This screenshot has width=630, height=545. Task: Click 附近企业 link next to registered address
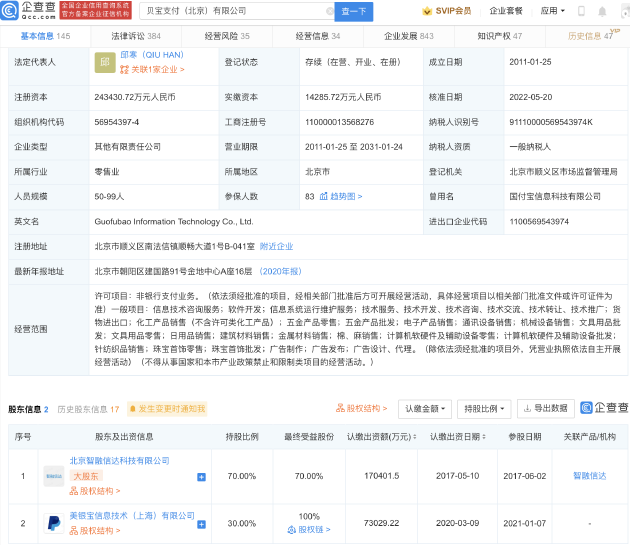click(276, 246)
